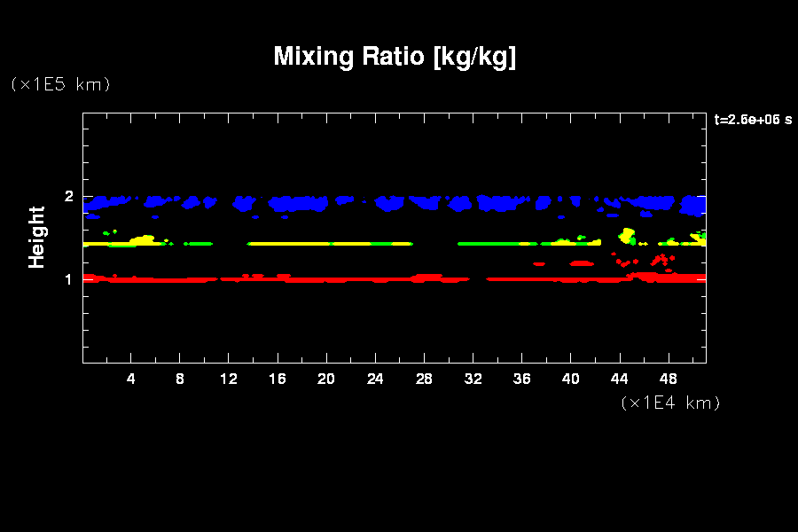Click x-axis tick label 24

pos(375,379)
